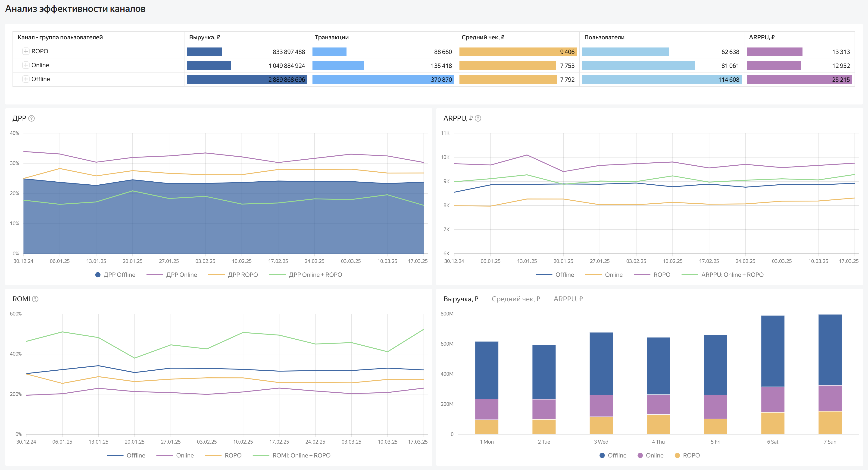
Task: Sort table by ARPPU, ₽ table header
Action: pos(762,38)
